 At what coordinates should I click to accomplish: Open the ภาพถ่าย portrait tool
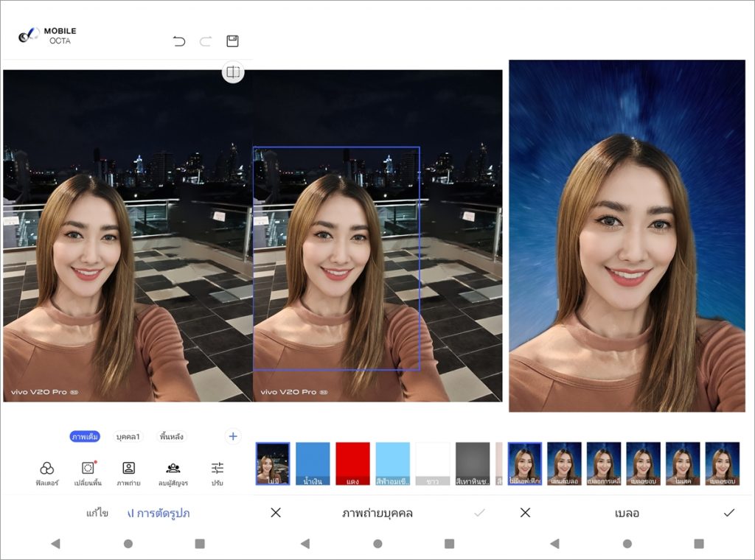click(128, 473)
